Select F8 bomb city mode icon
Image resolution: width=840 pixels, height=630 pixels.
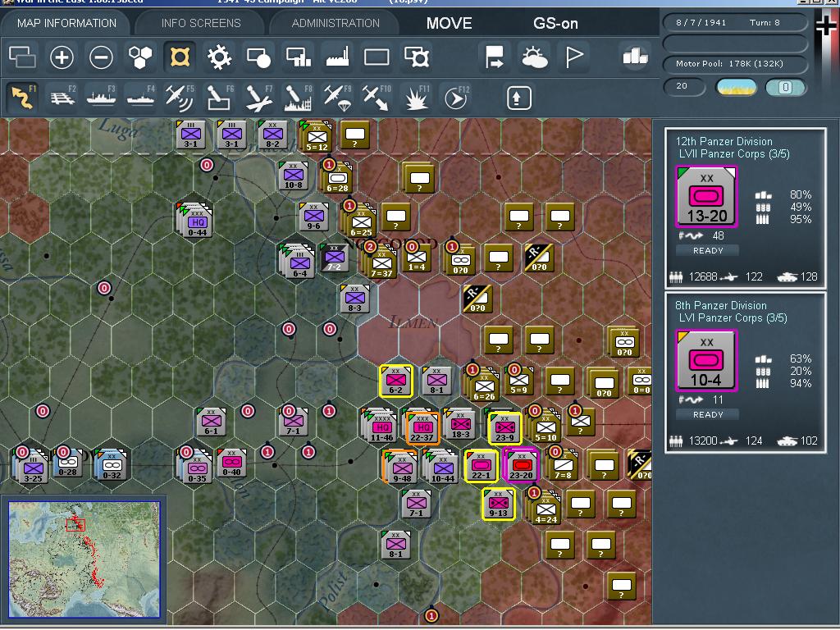[x=298, y=98]
